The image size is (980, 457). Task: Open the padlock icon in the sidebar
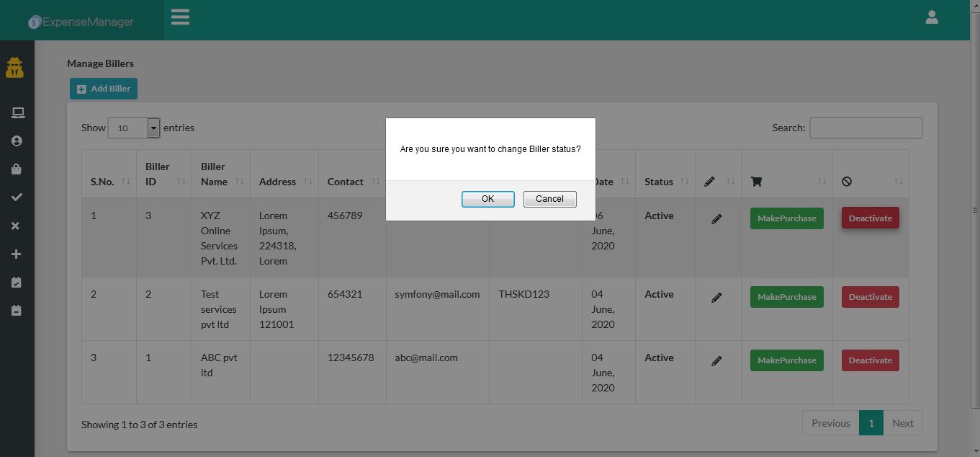click(17, 169)
